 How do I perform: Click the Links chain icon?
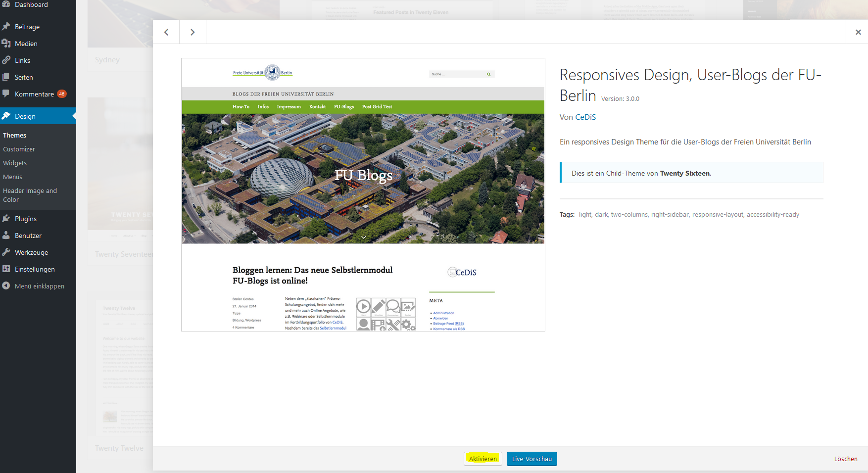coord(6,60)
